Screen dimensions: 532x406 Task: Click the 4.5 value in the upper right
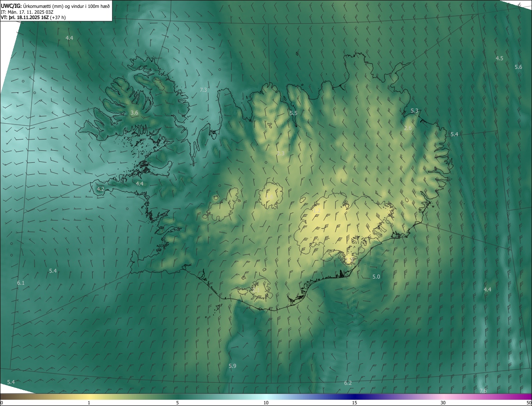[500, 58]
